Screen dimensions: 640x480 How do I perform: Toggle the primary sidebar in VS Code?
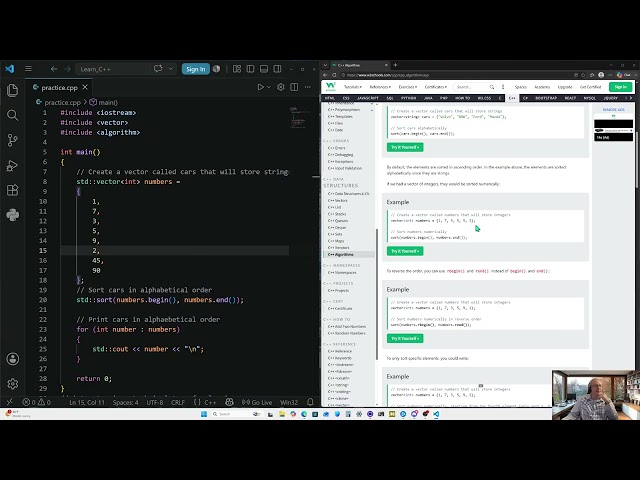(250, 69)
